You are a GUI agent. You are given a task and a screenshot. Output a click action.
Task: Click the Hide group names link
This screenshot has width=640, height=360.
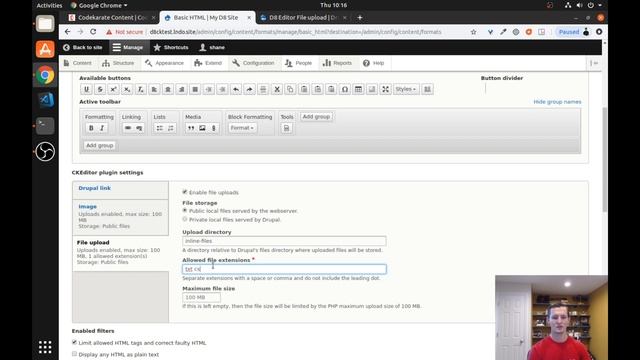[x=557, y=102]
